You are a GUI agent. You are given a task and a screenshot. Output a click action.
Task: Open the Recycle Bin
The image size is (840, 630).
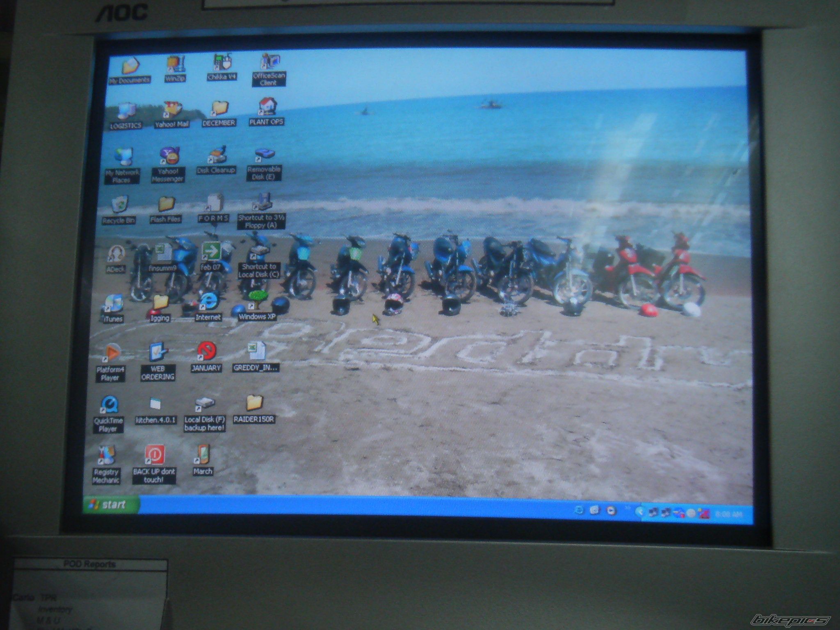(119, 205)
